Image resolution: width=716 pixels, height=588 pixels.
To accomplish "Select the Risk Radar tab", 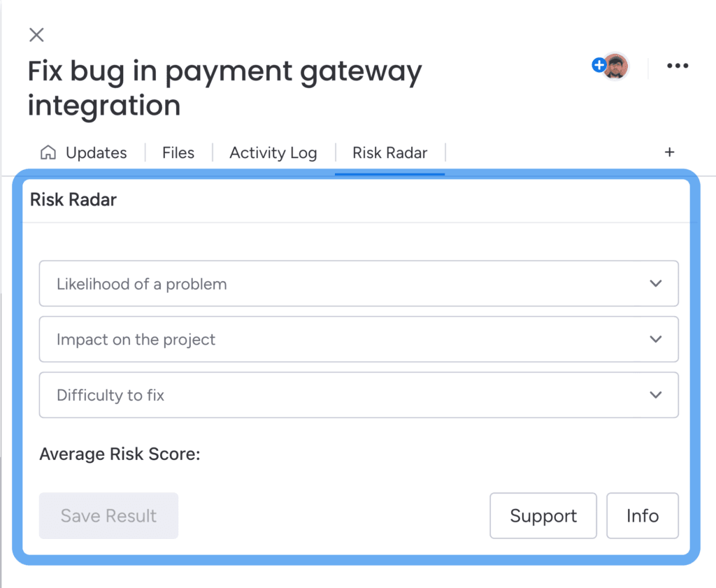I will [x=390, y=152].
